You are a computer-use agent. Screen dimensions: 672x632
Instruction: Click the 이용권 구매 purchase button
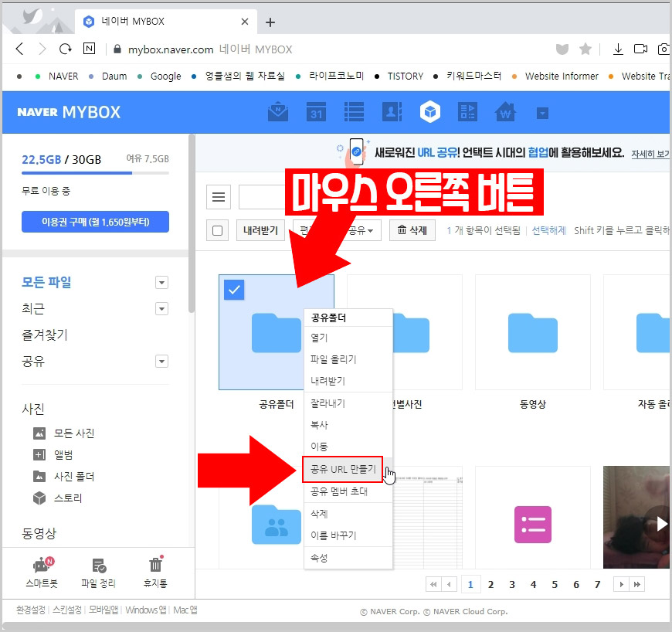pos(95,222)
